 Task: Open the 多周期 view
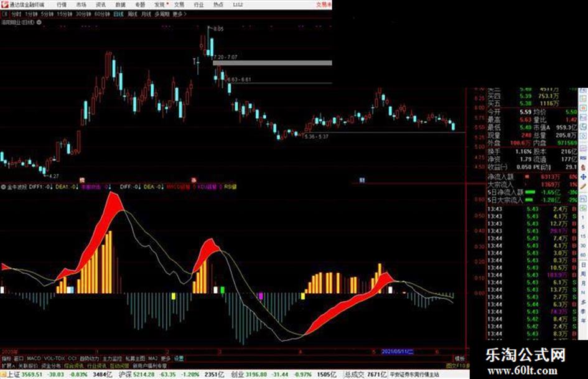point(162,14)
